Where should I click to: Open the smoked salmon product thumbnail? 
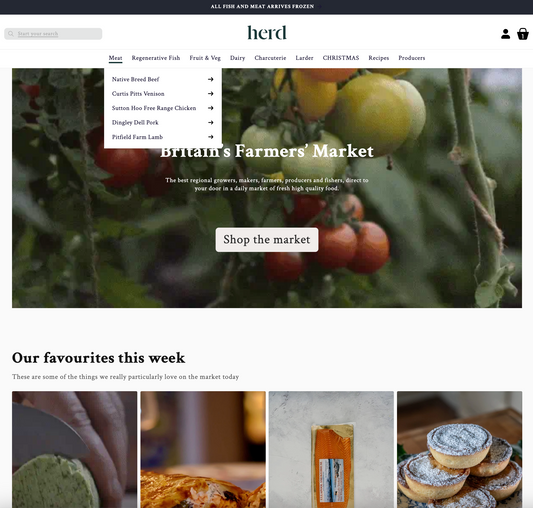(x=331, y=449)
